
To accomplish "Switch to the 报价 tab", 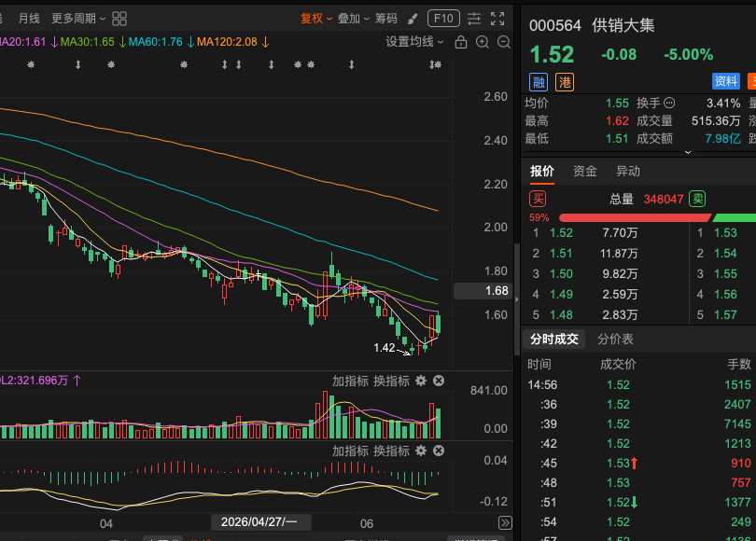I will click(542, 172).
